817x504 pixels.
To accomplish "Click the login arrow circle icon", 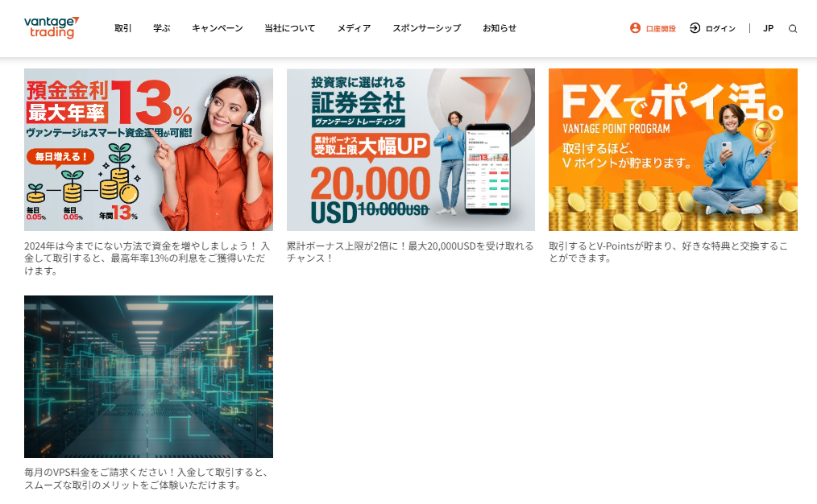I will (x=695, y=28).
